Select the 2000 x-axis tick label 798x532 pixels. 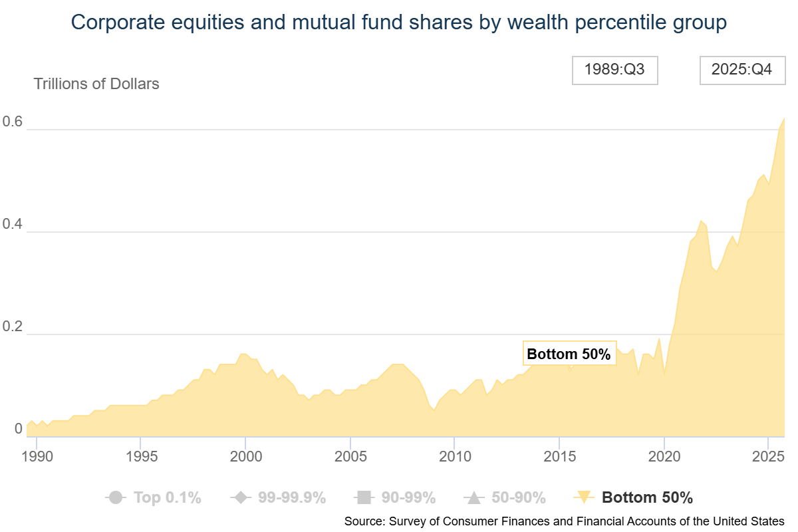[x=245, y=459]
